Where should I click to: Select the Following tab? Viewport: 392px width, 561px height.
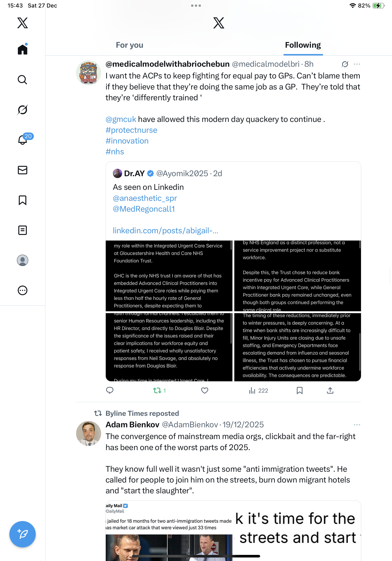[x=303, y=45]
